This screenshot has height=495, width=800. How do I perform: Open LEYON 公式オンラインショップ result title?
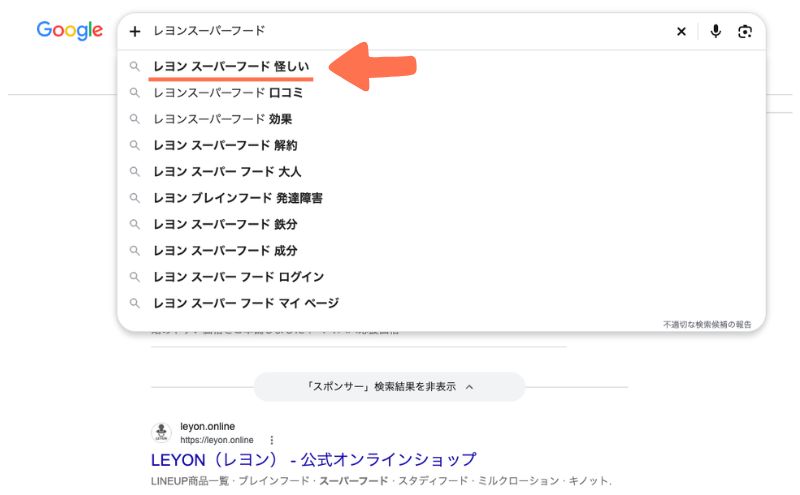coord(313,459)
